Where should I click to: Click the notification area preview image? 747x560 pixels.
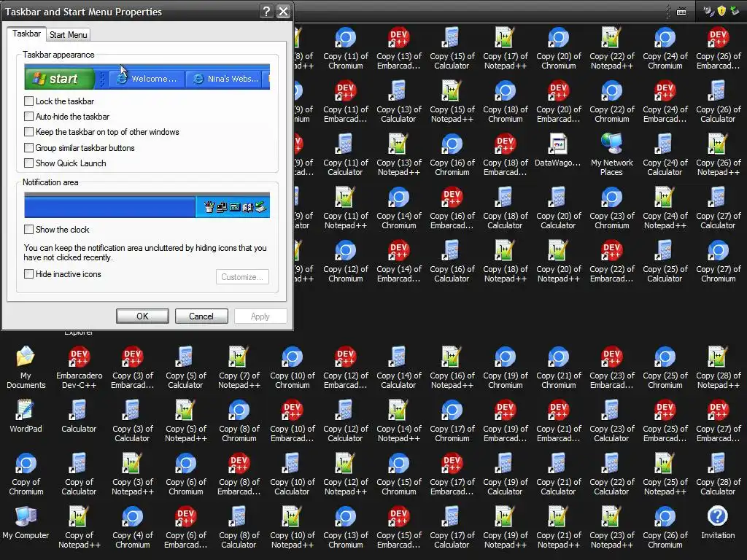[x=147, y=205]
